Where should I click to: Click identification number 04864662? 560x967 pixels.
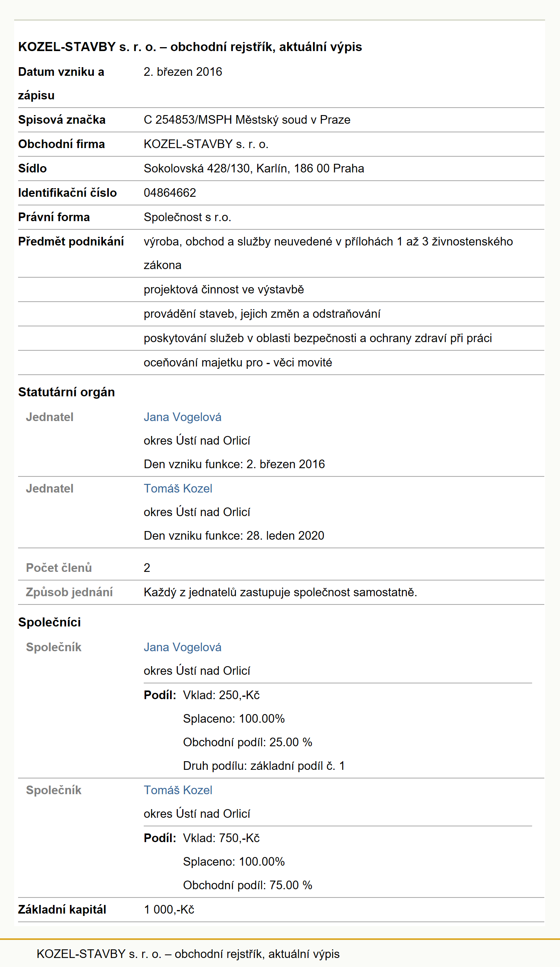tap(170, 192)
